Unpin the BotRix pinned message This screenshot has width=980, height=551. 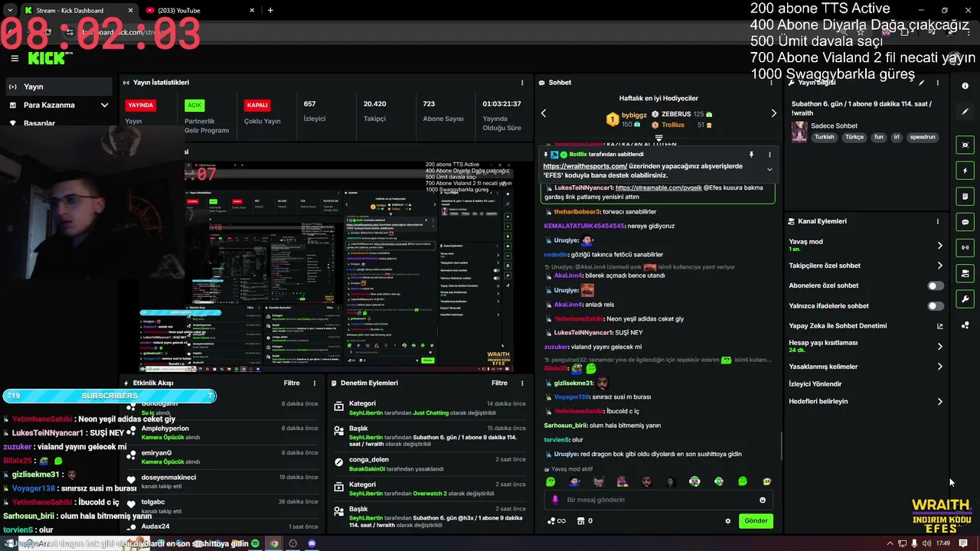click(x=752, y=155)
